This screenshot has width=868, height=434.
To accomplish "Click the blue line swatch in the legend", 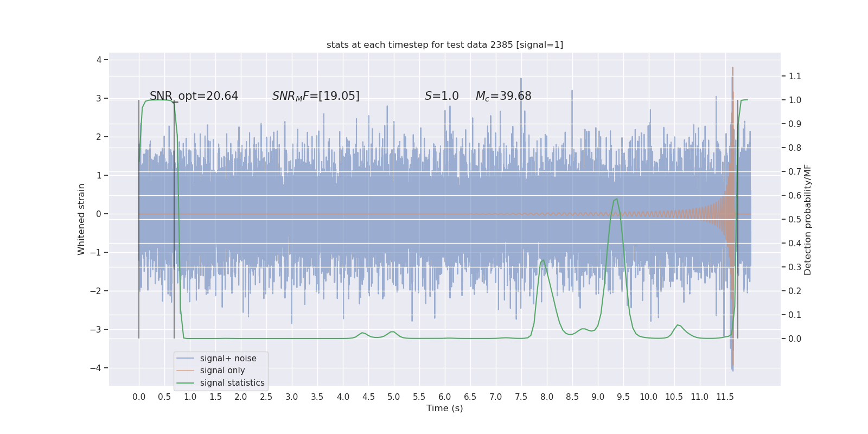I will tap(185, 358).
